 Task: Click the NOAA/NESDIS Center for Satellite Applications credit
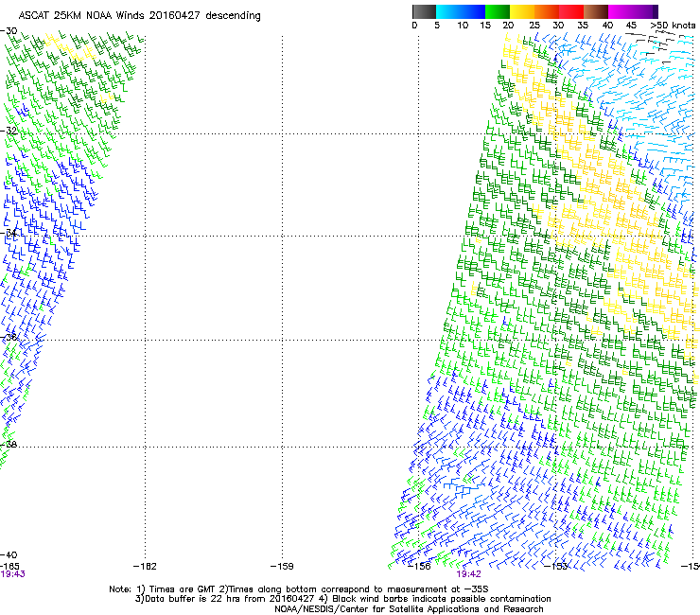(x=409, y=609)
